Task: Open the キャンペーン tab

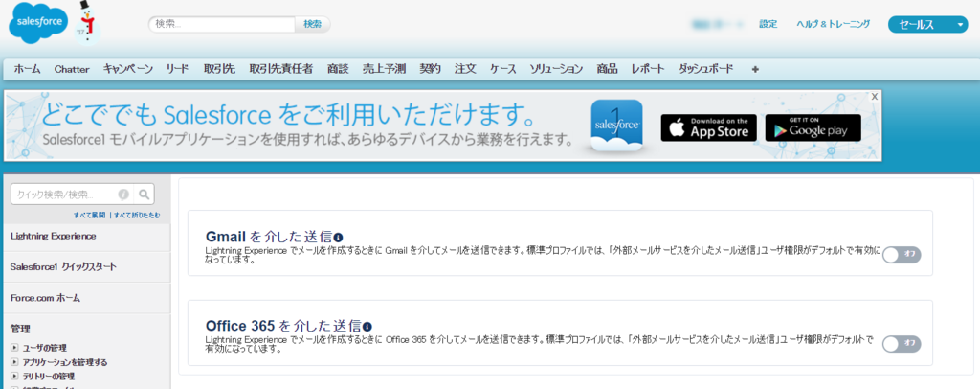Action: [x=128, y=69]
